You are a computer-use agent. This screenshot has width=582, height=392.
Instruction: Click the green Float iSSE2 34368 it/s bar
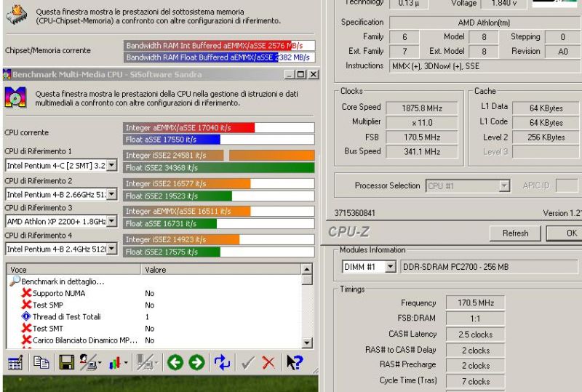tap(219, 168)
